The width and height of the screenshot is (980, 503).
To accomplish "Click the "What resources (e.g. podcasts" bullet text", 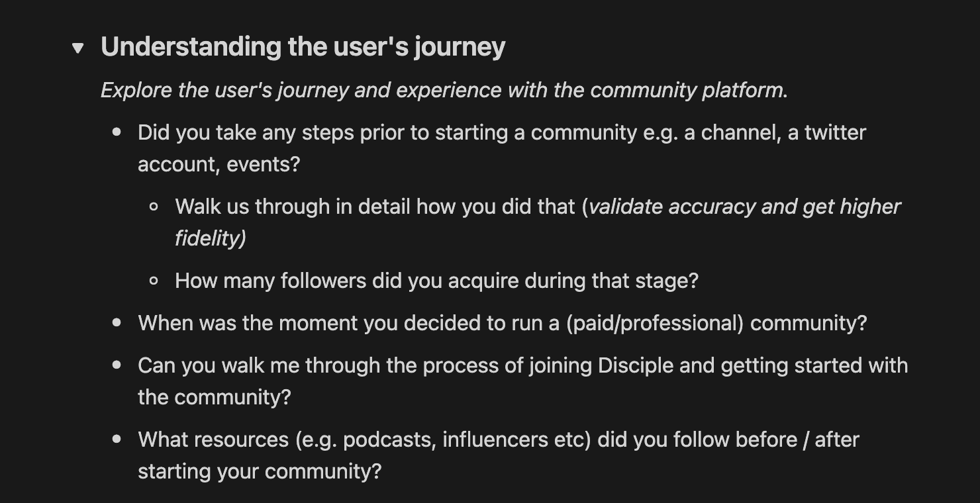I will (498, 455).
